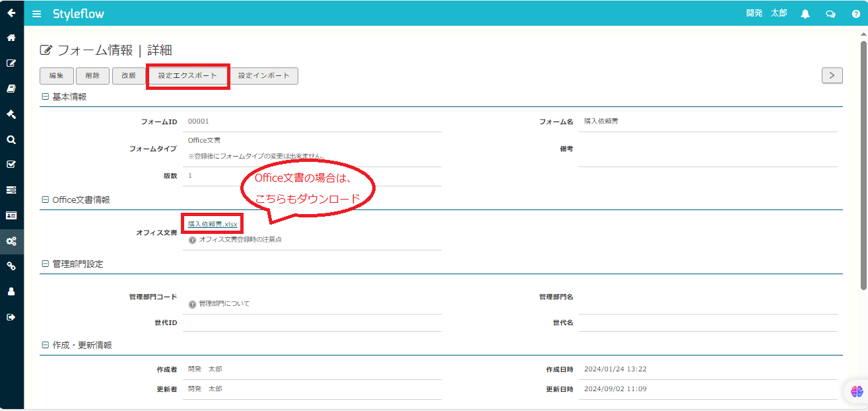868x411 pixels.
Task: Click the 管理部門について help text
Action: pyautogui.click(x=224, y=305)
